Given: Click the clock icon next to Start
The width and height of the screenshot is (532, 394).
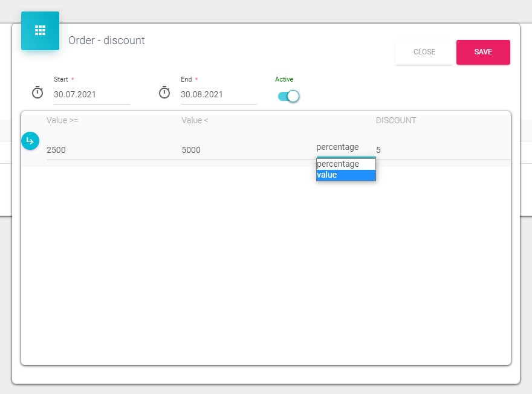Looking at the screenshot, I should tap(37, 93).
